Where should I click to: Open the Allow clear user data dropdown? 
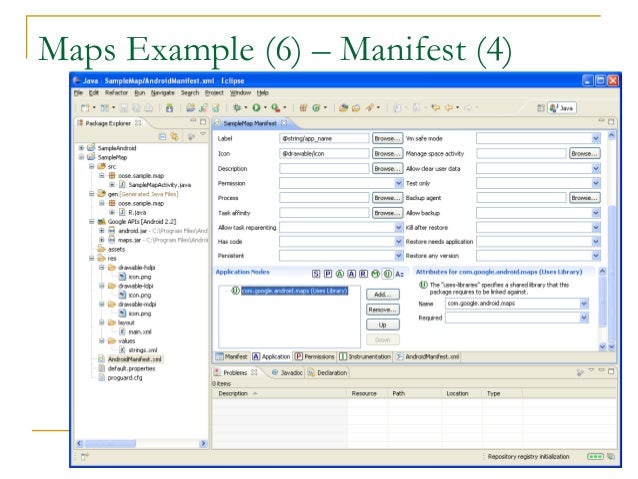(x=596, y=168)
